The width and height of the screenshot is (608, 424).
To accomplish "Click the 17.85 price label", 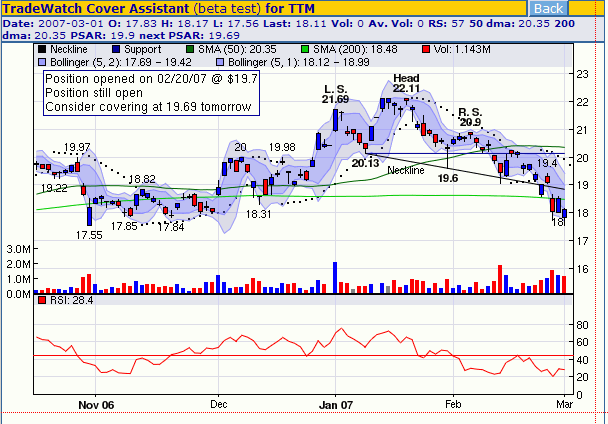I will tap(124, 226).
